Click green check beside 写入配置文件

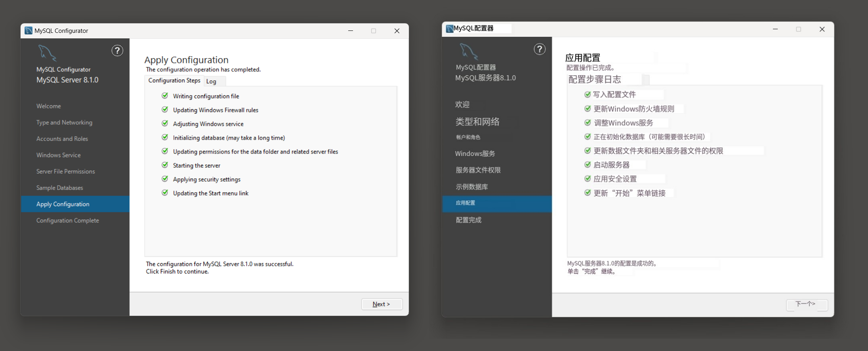[588, 94]
